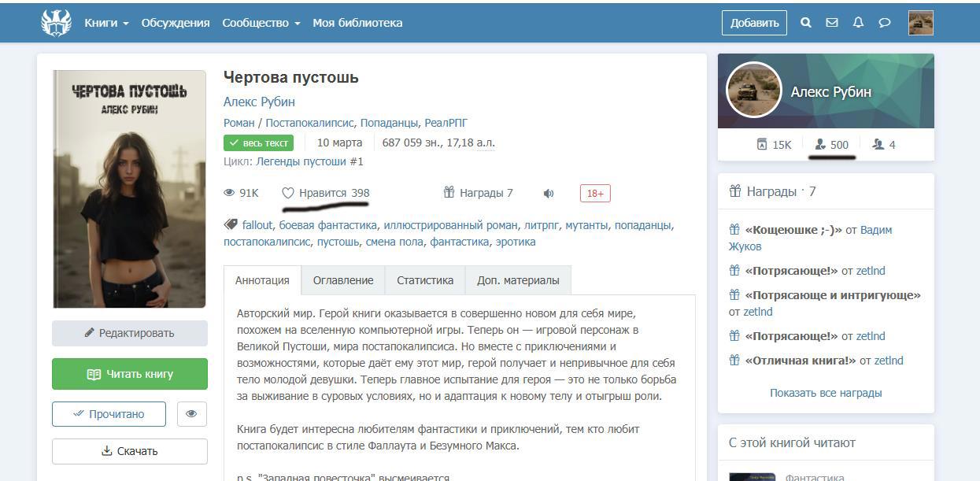This screenshot has height=481, width=980.
Task: Open author link Алекс Рубин under title
Action: [259, 102]
